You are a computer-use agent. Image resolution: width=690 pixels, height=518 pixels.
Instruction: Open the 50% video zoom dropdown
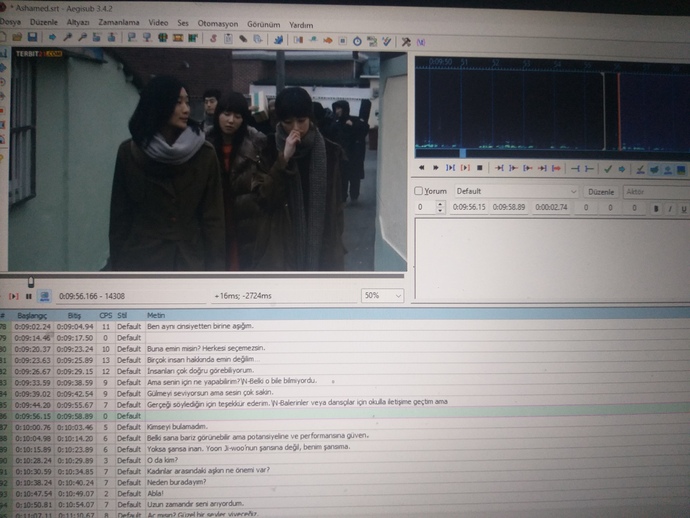[x=382, y=295]
